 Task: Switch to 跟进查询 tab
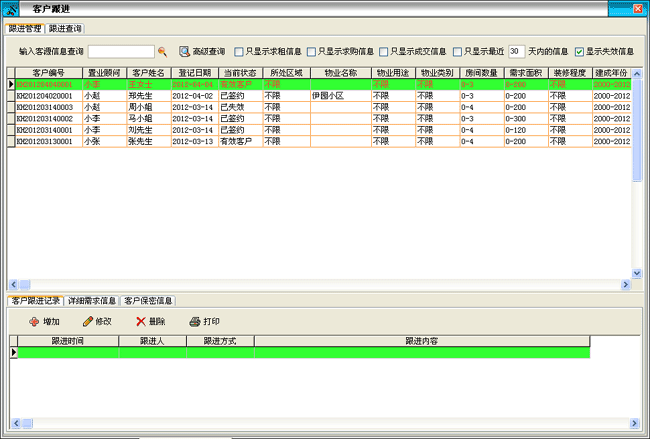pyautogui.click(x=66, y=28)
